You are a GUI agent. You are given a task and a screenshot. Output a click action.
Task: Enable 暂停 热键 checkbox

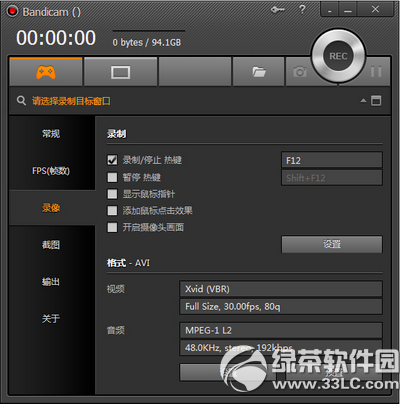pos(112,177)
